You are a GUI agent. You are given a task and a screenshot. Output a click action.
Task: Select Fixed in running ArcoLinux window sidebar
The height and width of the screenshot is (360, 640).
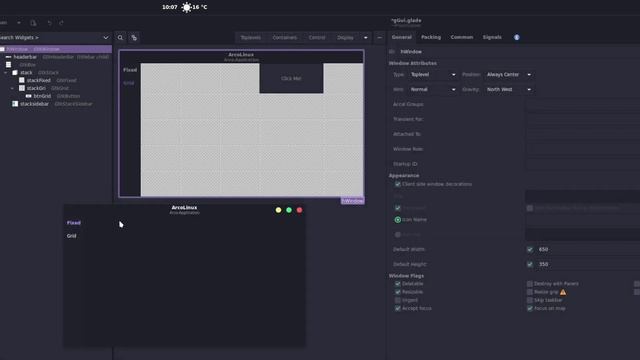click(x=73, y=223)
